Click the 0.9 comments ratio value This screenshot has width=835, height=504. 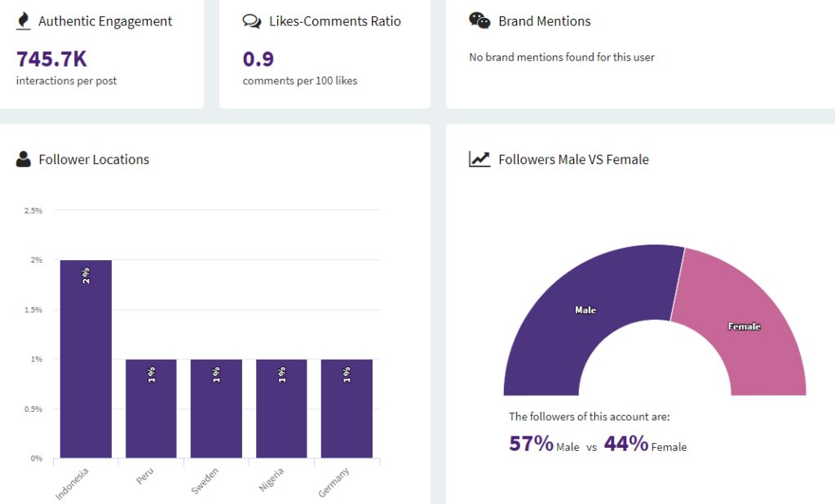257,59
